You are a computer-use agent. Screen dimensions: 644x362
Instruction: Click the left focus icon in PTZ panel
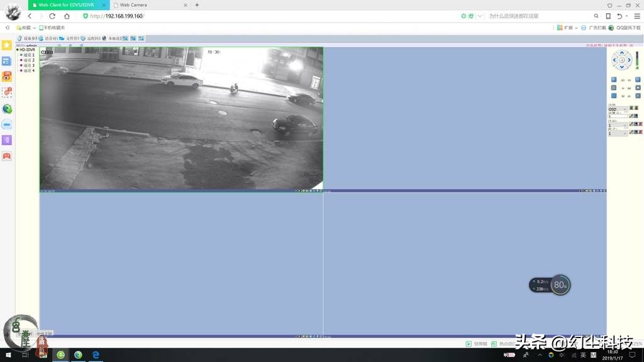pos(614,88)
